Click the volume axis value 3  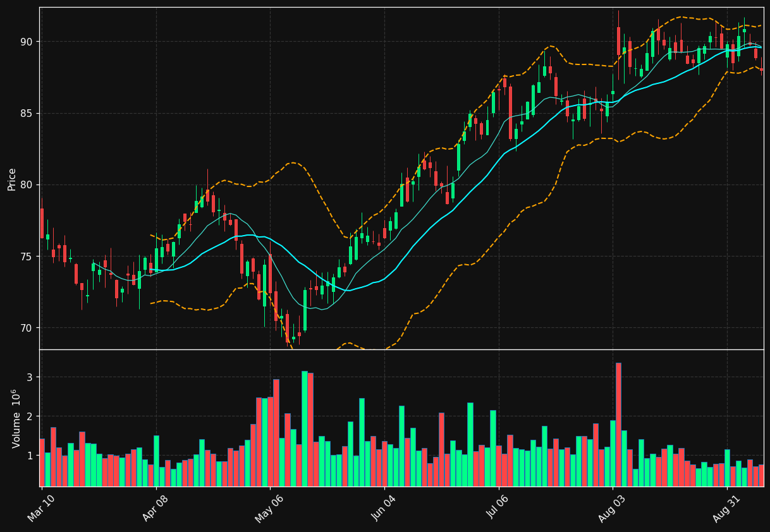tap(29, 377)
